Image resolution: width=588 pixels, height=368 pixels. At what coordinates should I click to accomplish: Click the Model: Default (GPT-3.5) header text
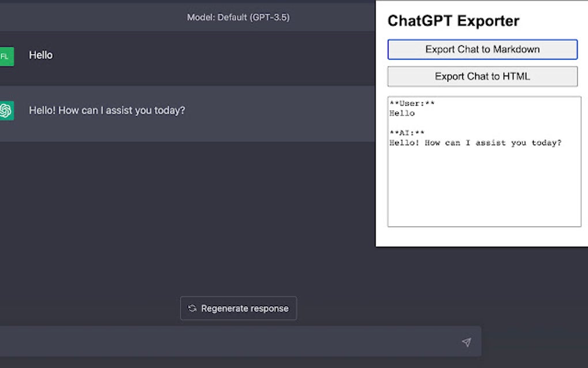(238, 17)
